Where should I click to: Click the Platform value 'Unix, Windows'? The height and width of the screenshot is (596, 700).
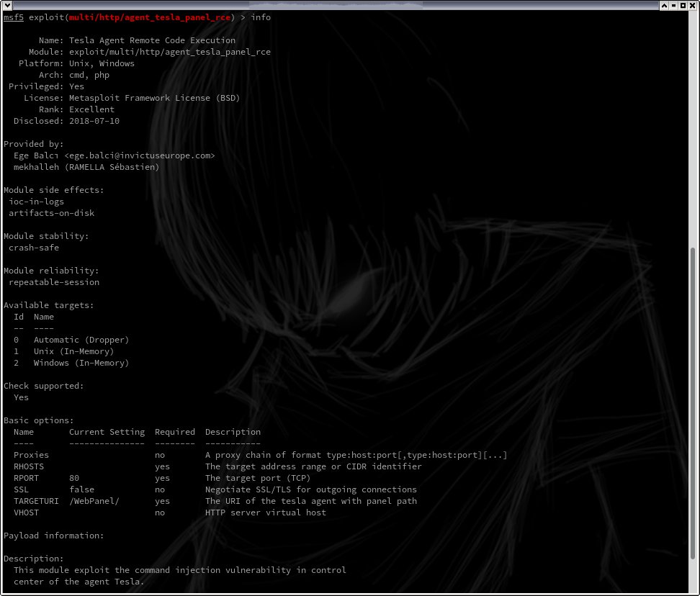point(102,63)
